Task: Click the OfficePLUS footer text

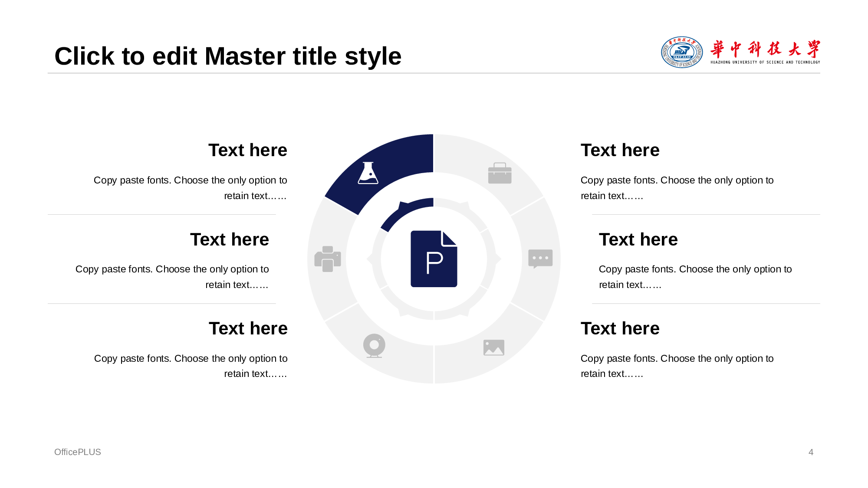Action: pos(77,452)
